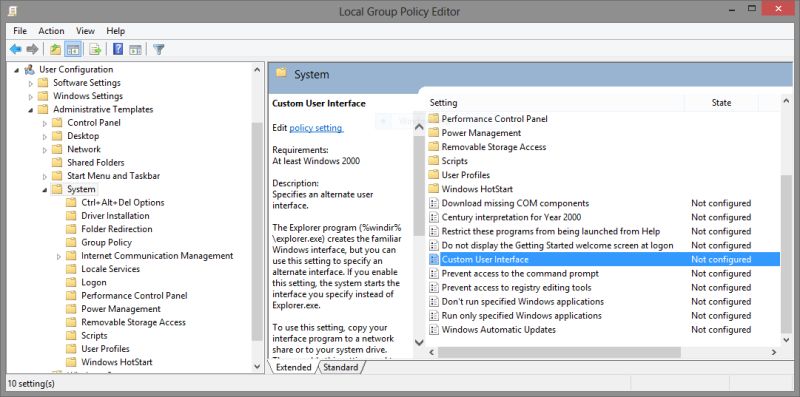
Task: Click the Up one level folder icon
Action: [x=55, y=49]
